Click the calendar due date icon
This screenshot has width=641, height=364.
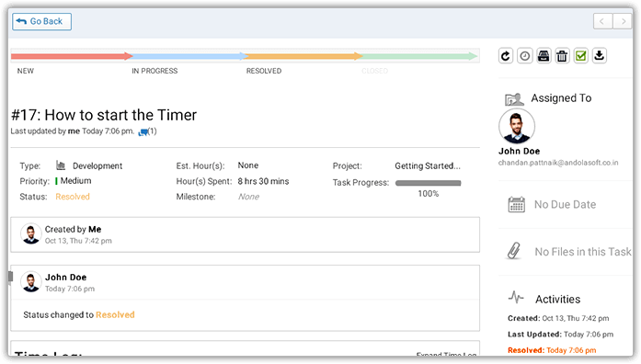click(516, 204)
